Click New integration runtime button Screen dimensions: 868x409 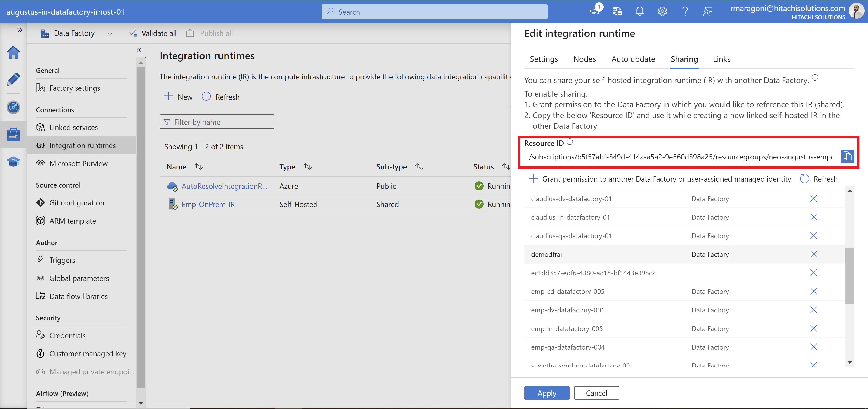pyautogui.click(x=178, y=97)
